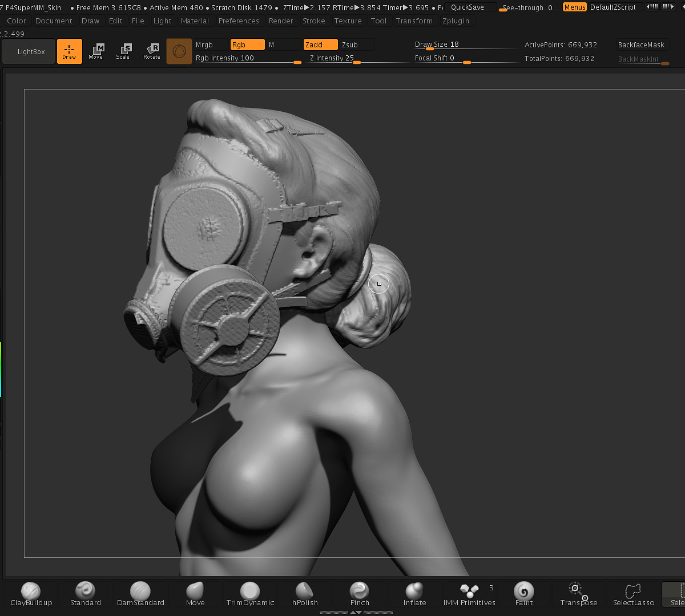Viewport: 685px width, 616px height.
Task: Toggle Zadd sculpting mode
Action: click(320, 44)
